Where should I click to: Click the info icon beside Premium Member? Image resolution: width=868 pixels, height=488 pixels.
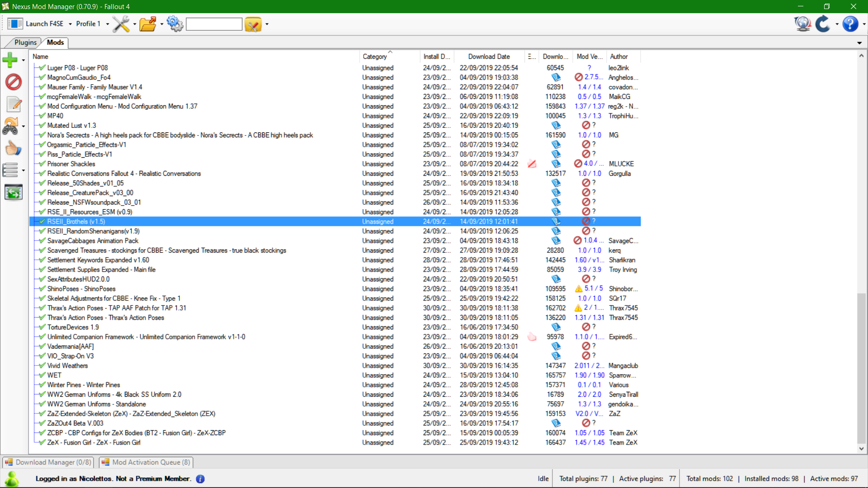click(x=200, y=479)
